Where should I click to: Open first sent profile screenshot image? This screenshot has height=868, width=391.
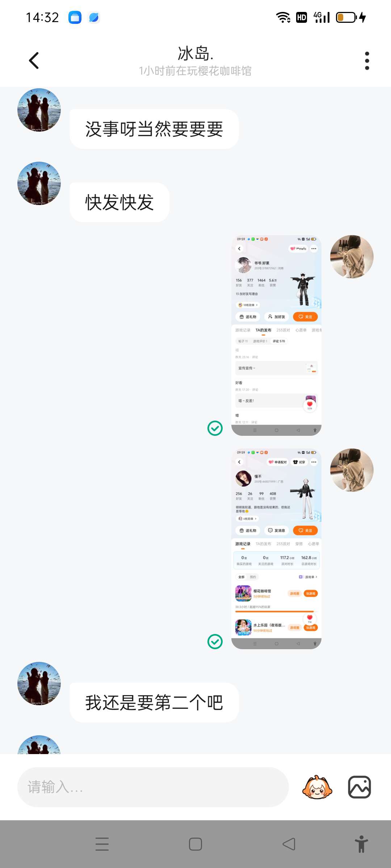click(x=276, y=335)
